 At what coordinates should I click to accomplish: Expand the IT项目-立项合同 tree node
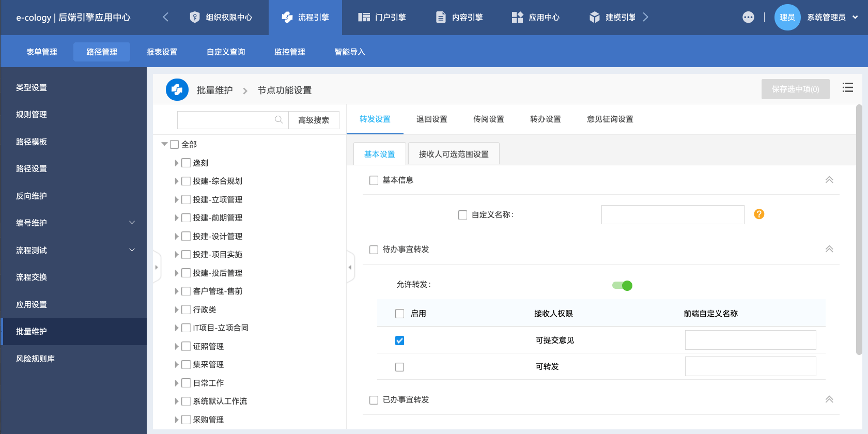[x=177, y=328]
